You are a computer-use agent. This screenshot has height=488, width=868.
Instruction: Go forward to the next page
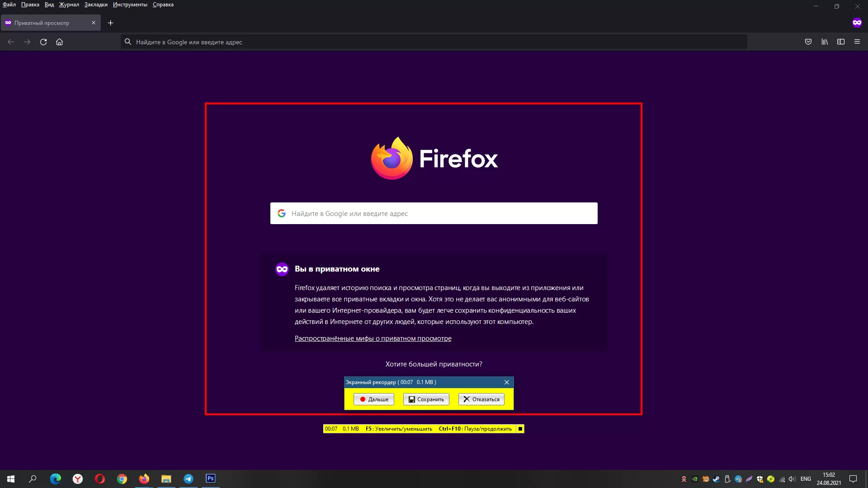point(27,42)
